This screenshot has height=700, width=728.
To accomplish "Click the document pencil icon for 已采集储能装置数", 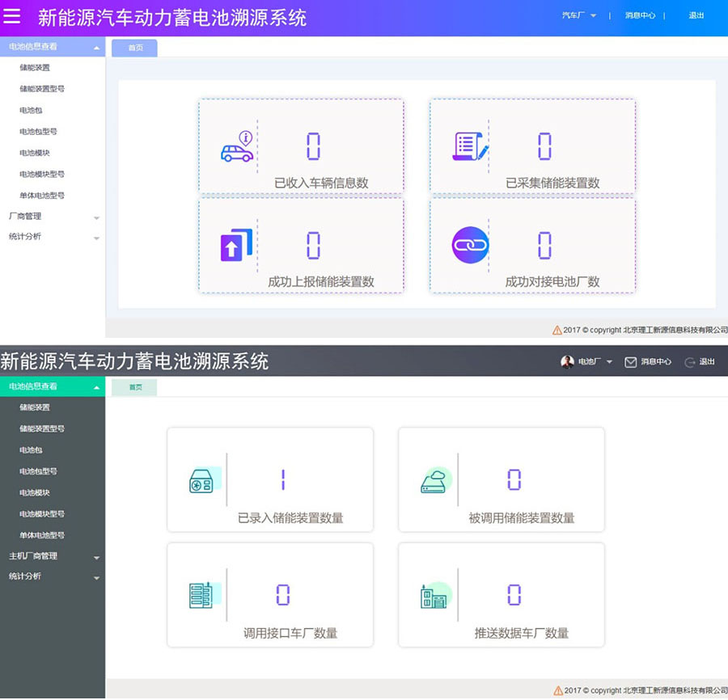I will coord(470,146).
